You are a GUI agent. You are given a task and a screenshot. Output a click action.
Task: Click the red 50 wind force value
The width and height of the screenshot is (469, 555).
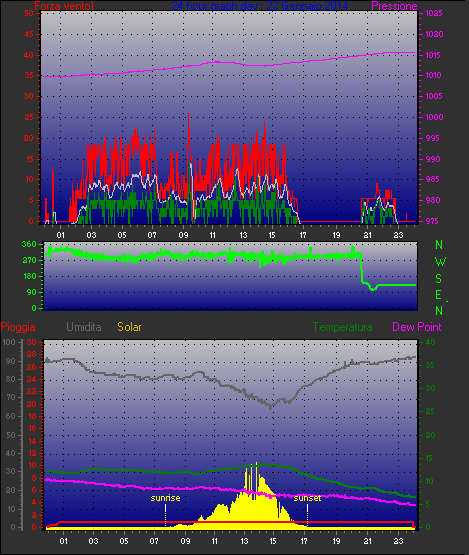click(29, 13)
